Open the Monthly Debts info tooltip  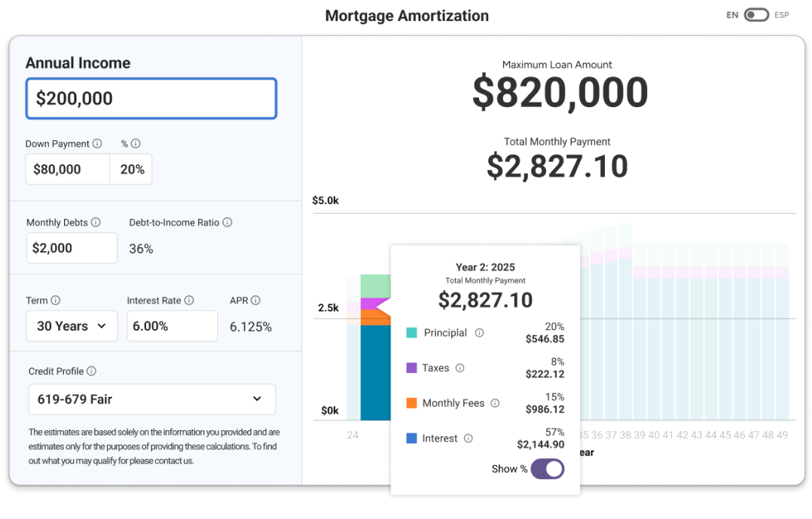95,223
